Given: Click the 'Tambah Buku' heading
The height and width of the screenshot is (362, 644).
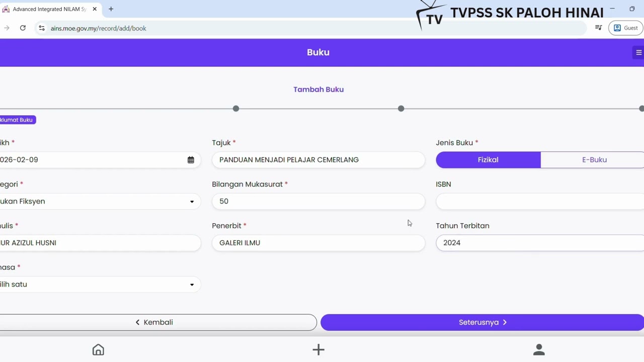Looking at the screenshot, I should click(x=318, y=89).
